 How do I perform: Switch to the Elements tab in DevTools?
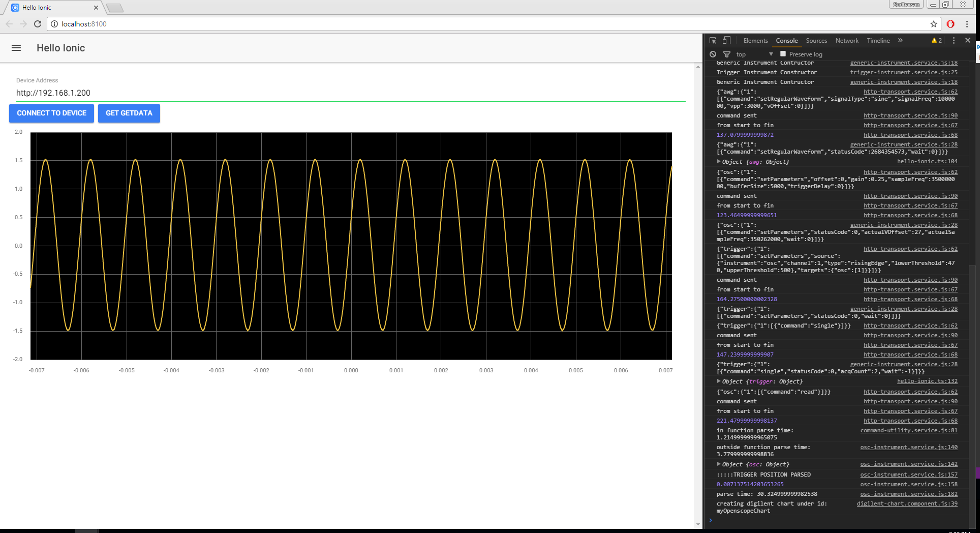pos(755,41)
